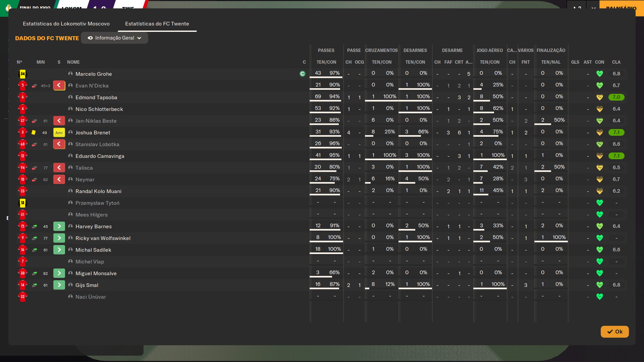The width and height of the screenshot is (644, 362).
Task: Click Evan N'Dicka's substituted-off arrow icon
Action: coord(59,85)
